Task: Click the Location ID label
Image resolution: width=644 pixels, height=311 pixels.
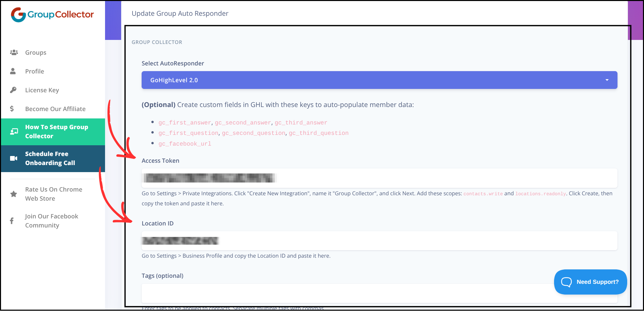Action: point(158,223)
